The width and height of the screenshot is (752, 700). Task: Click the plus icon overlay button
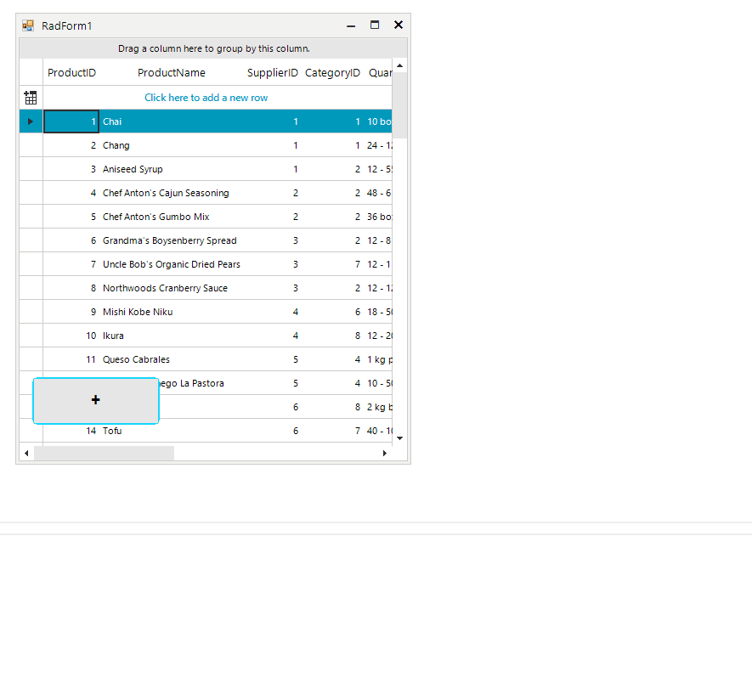tap(95, 399)
